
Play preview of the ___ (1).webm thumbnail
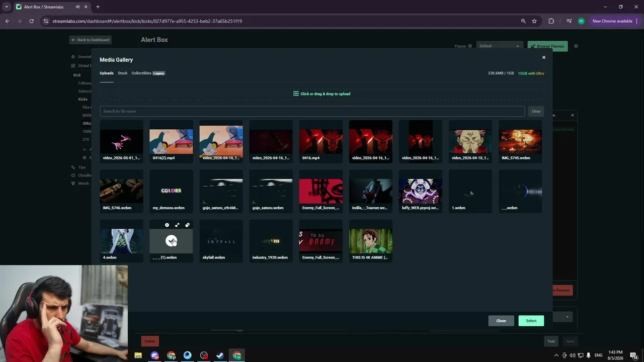(x=167, y=225)
